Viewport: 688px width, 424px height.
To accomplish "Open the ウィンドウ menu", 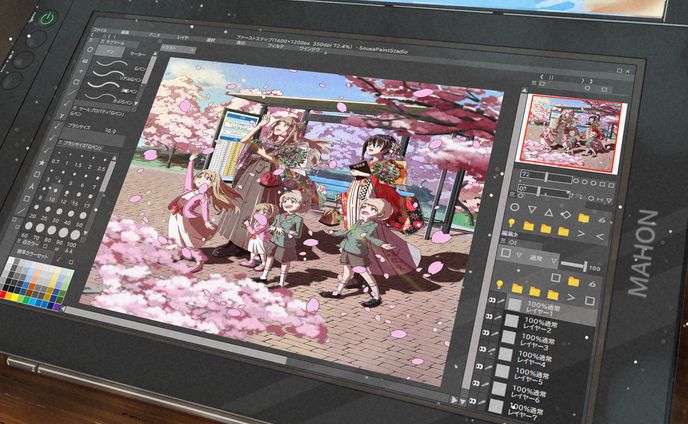I will (310, 49).
